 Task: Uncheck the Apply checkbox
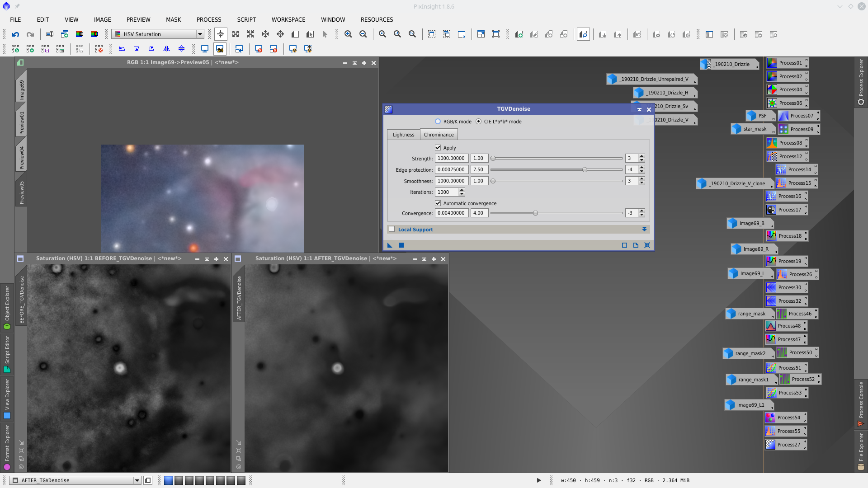(x=438, y=148)
